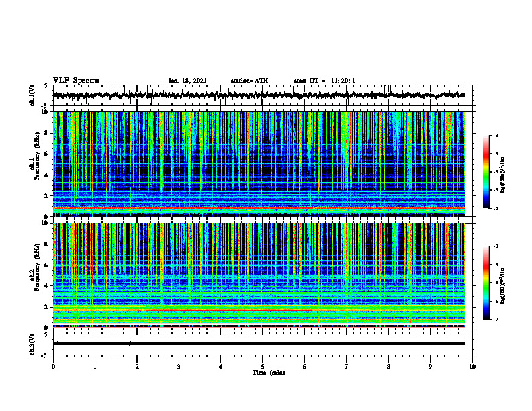Screen dimensions: 532x411
Task: Click the ch.1 spectrogram panel
Action: [259, 164]
